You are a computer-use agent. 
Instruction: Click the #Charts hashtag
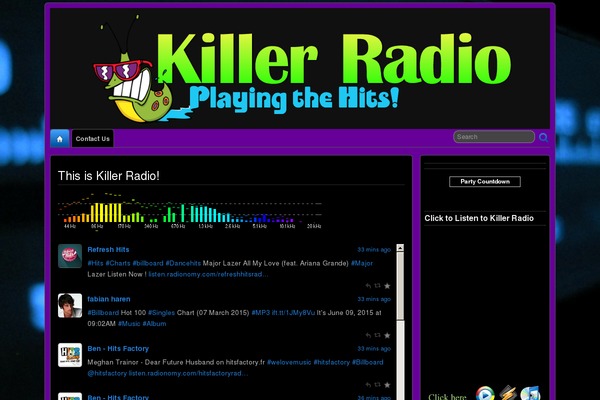pyautogui.click(x=118, y=263)
